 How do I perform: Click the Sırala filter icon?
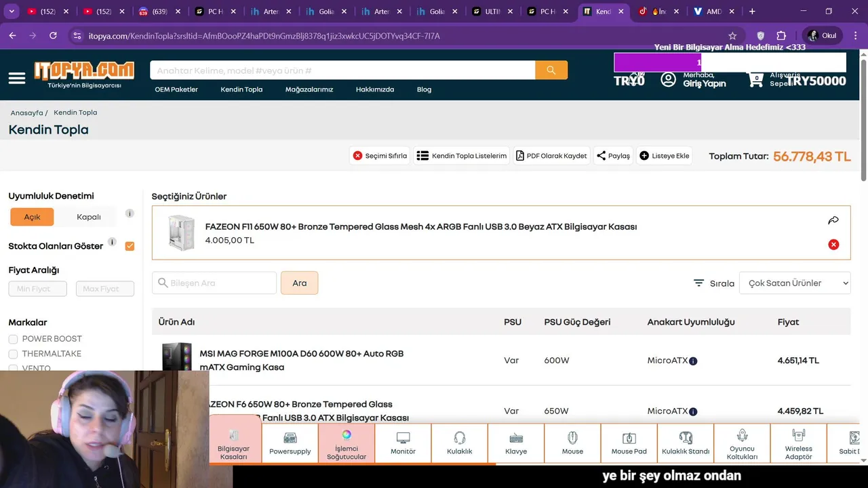(x=699, y=283)
